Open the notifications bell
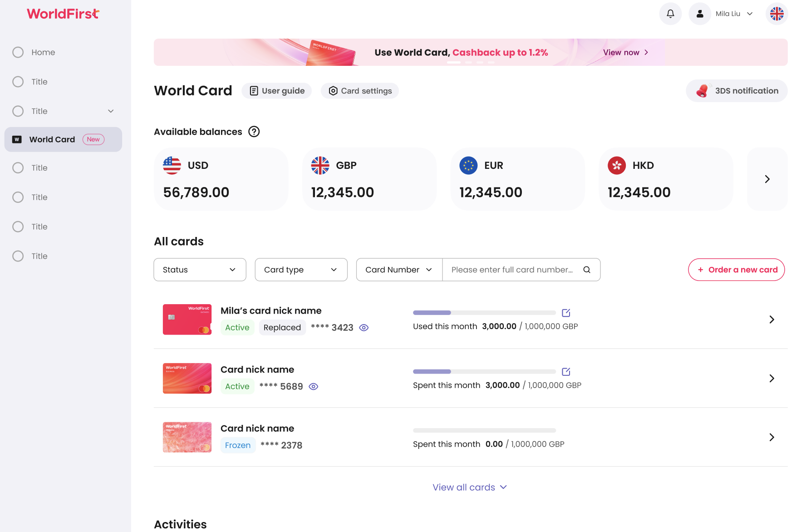This screenshot has height=532, width=806. 670,14
